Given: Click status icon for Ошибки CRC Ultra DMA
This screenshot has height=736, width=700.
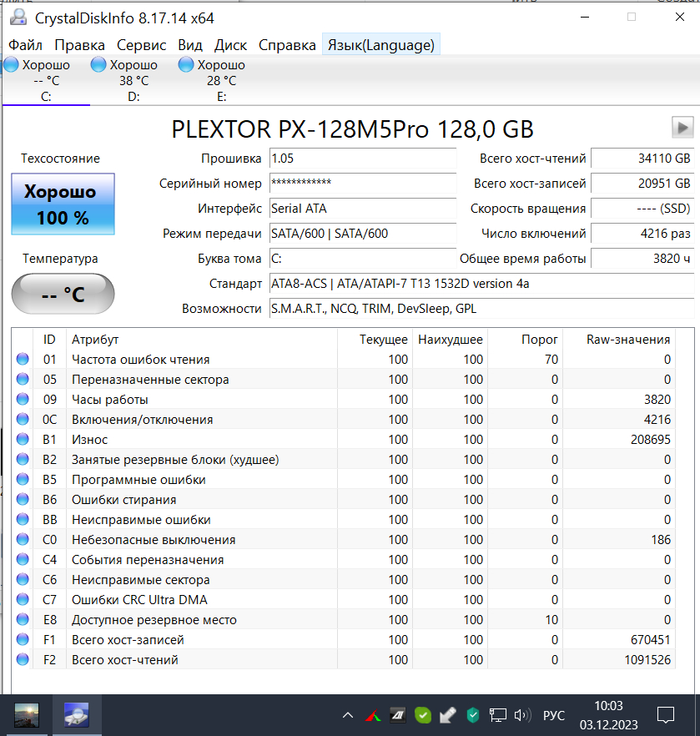Looking at the screenshot, I should coord(23,599).
